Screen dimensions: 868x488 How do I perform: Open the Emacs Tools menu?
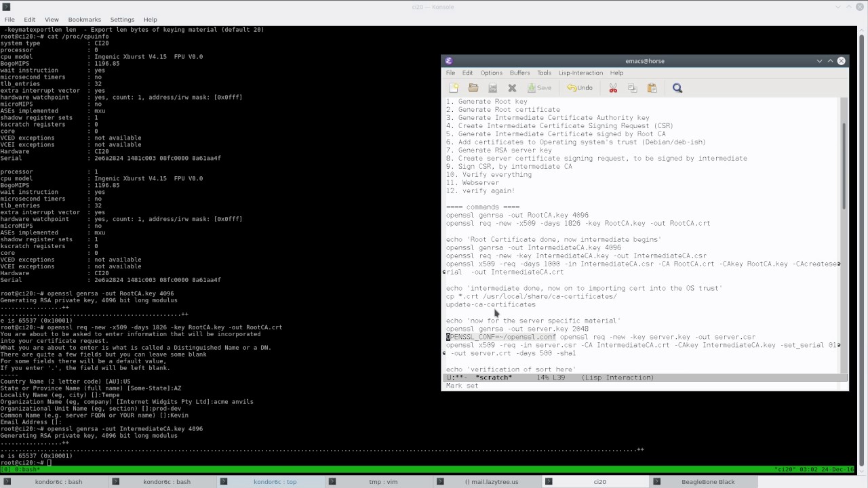pyautogui.click(x=544, y=73)
